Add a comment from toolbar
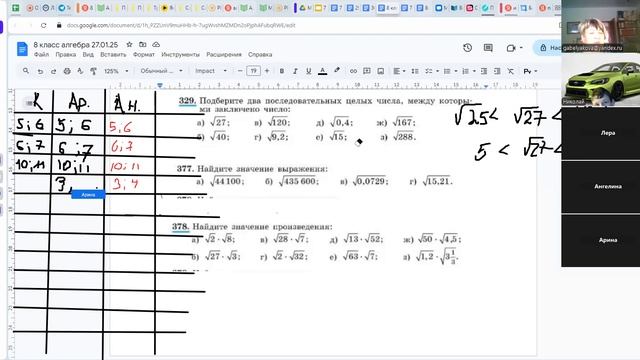The image size is (640, 360). [367, 71]
